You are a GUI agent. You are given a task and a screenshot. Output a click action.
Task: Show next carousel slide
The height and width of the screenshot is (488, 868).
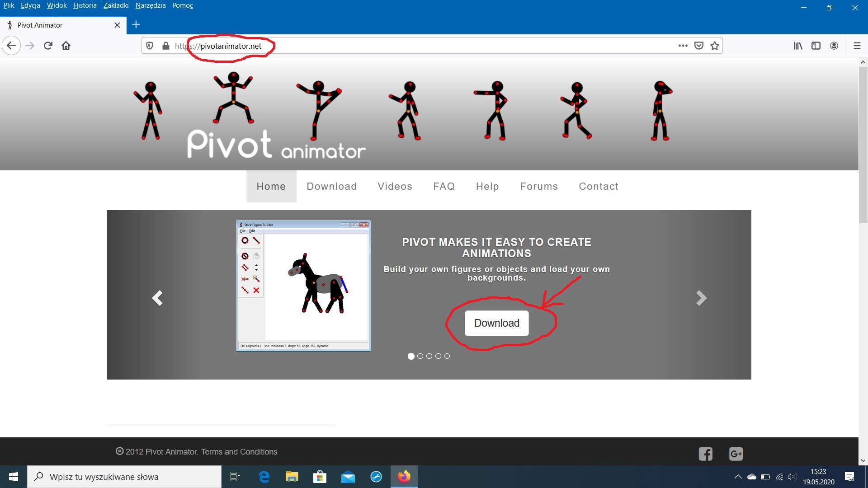click(x=701, y=298)
